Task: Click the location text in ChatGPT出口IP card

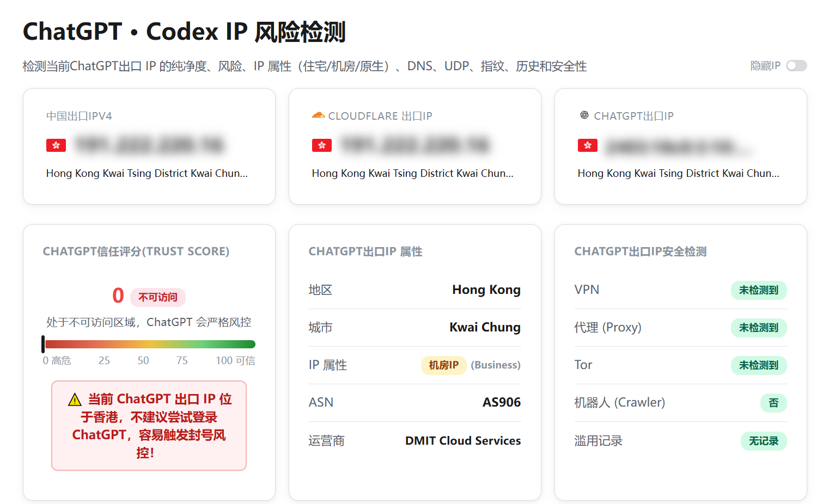Action: click(679, 173)
